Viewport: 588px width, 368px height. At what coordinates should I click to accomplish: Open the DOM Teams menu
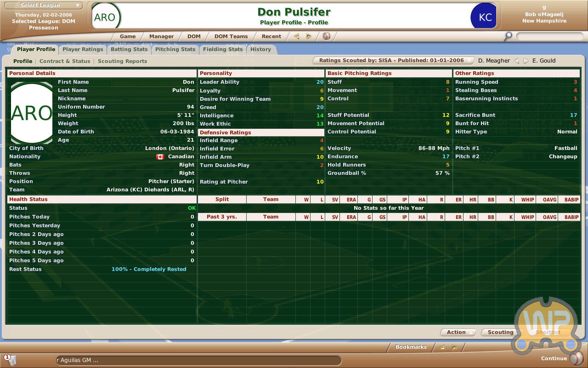click(x=231, y=36)
